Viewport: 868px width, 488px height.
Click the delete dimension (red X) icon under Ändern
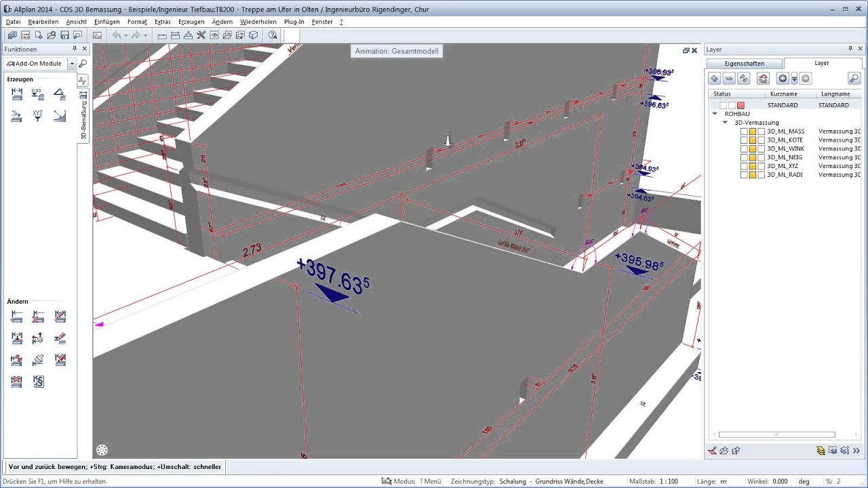(x=17, y=382)
